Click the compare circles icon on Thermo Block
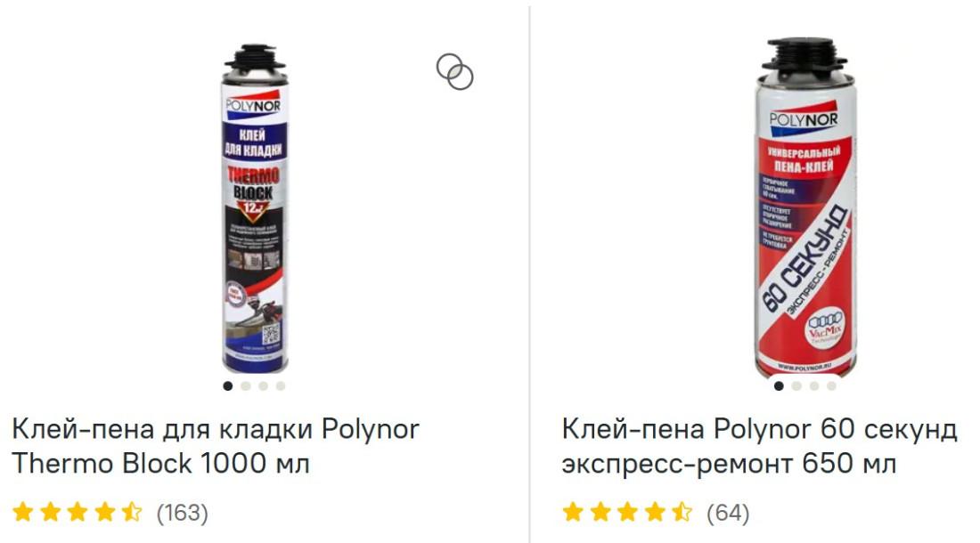This screenshot has height=543, width=980. pos(454,71)
